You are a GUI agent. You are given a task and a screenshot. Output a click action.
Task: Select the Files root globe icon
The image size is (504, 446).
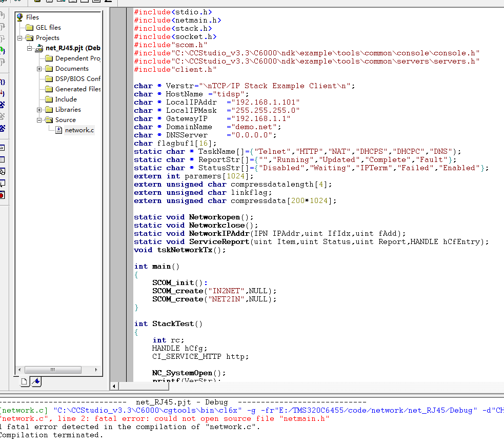[19, 17]
